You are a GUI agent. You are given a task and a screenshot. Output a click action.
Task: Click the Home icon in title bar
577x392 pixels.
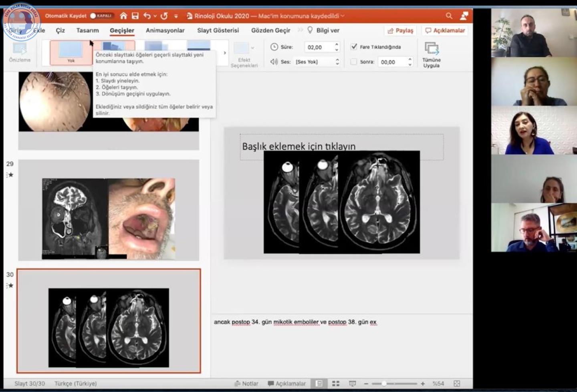(x=123, y=16)
